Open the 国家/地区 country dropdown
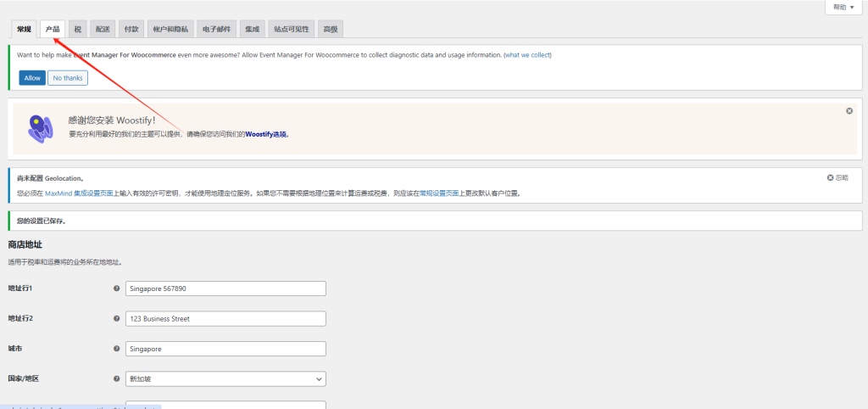 [x=225, y=378]
